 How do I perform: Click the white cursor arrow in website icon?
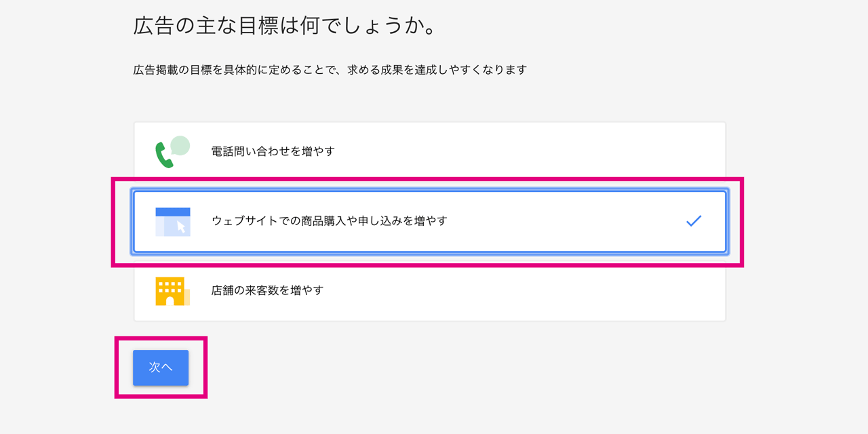[x=181, y=226]
